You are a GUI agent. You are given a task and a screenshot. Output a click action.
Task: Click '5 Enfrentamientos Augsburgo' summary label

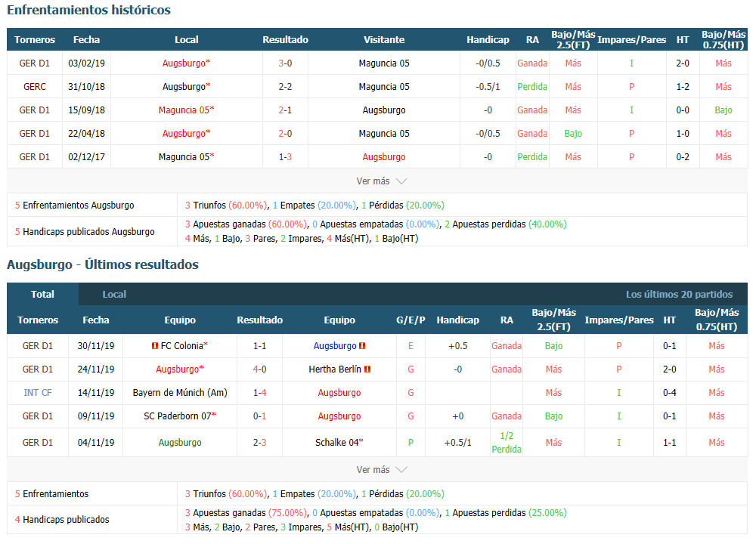coord(74,206)
